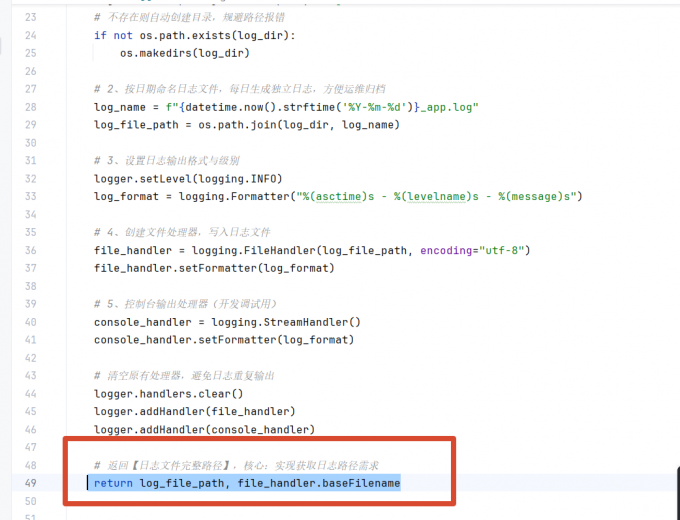Click on file_handler.baseFilename in return statement
Screen dimensions: 680x520
click(x=319, y=483)
